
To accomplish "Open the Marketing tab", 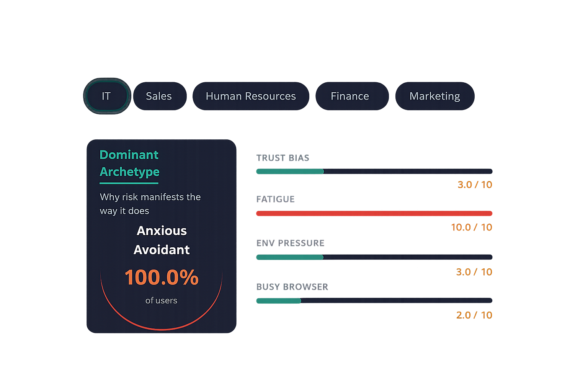I will [x=435, y=96].
